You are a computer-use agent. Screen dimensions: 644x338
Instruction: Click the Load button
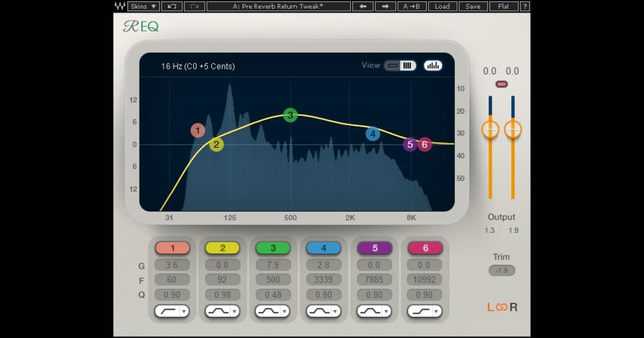pyautogui.click(x=443, y=6)
